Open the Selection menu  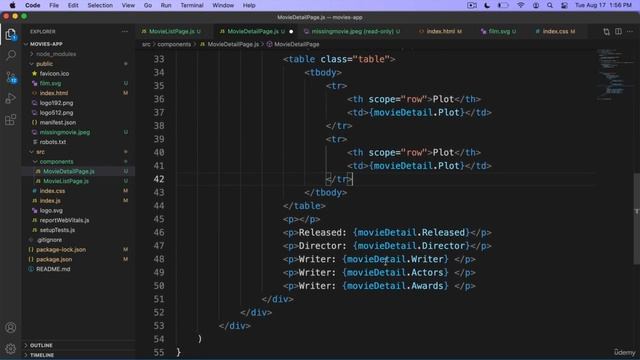coord(100,5)
